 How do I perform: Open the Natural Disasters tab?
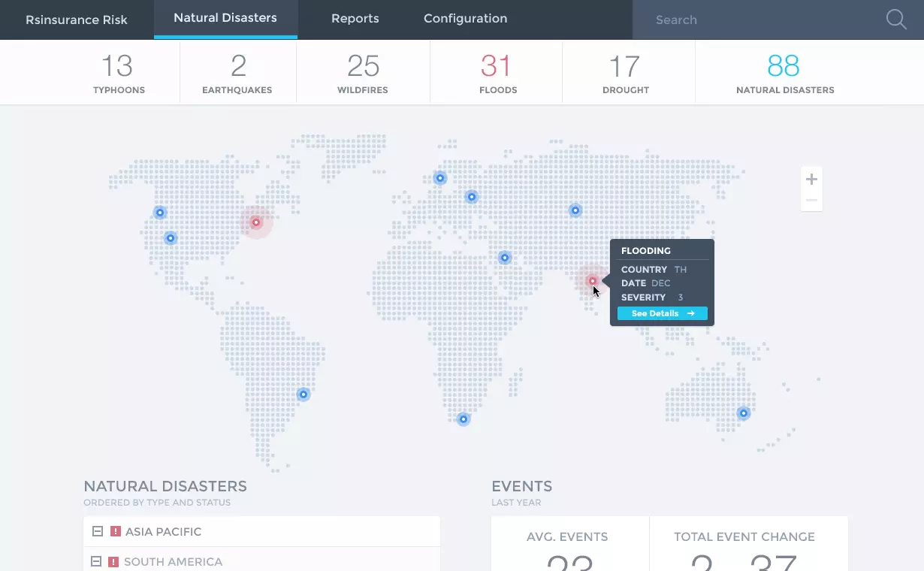[225, 18]
